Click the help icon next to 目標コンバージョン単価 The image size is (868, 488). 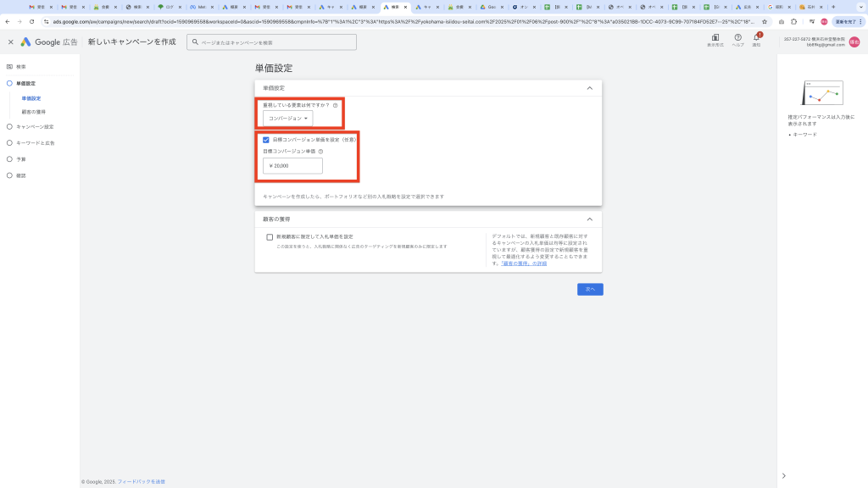(320, 152)
